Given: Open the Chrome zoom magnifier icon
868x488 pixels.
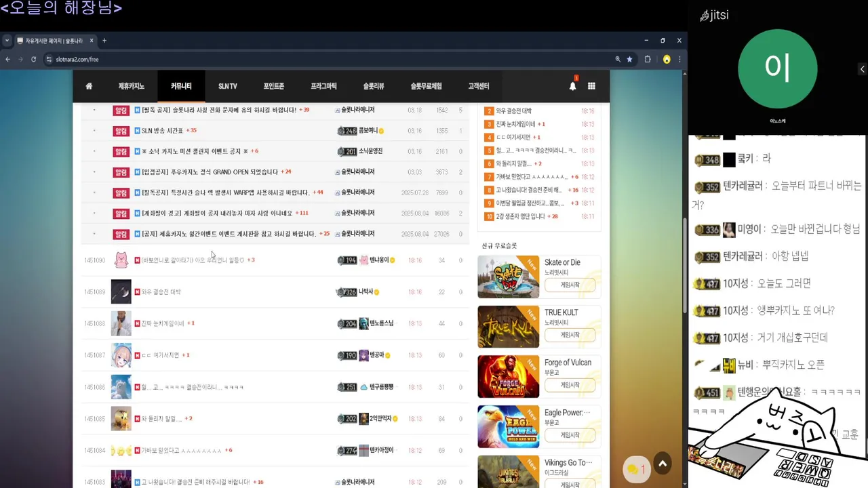Looking at the screenshot, I should (618, 60).
